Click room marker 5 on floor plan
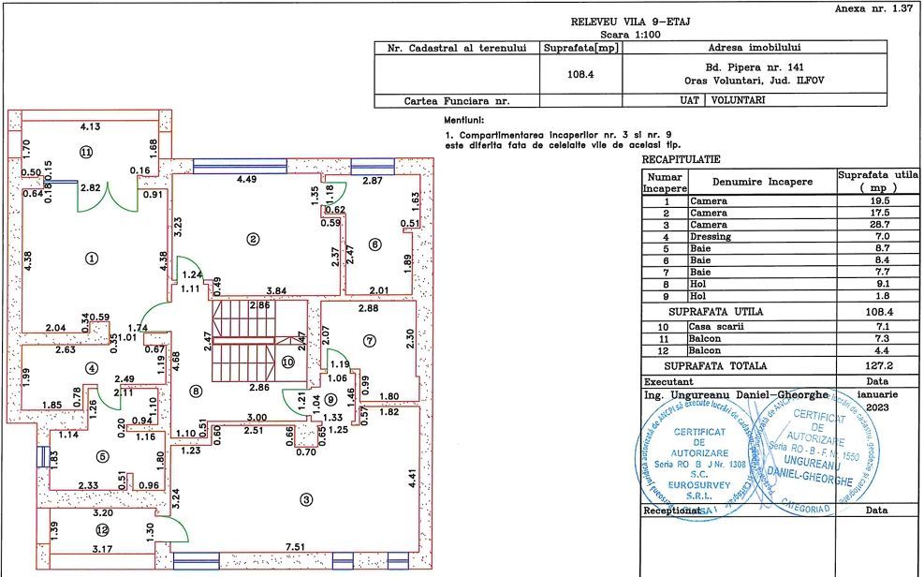Viewport: 924px width, 577px height. [103, 456]
